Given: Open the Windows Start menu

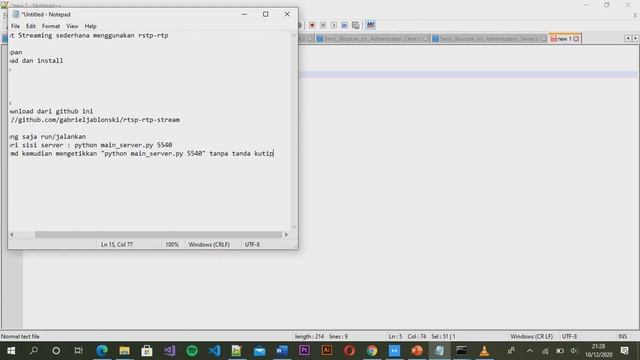Looking at the screenshot, I should [11, 351].
